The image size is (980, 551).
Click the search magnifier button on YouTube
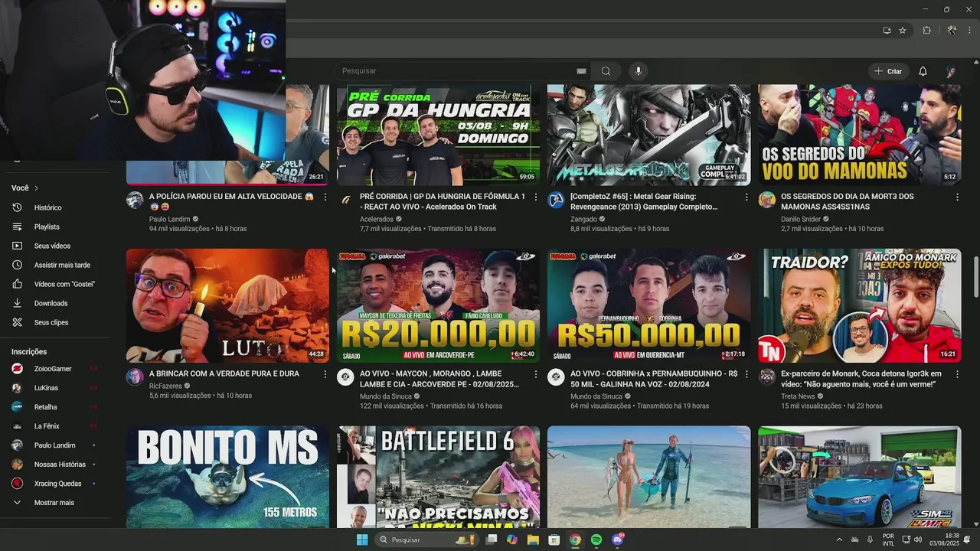point(606,71)
